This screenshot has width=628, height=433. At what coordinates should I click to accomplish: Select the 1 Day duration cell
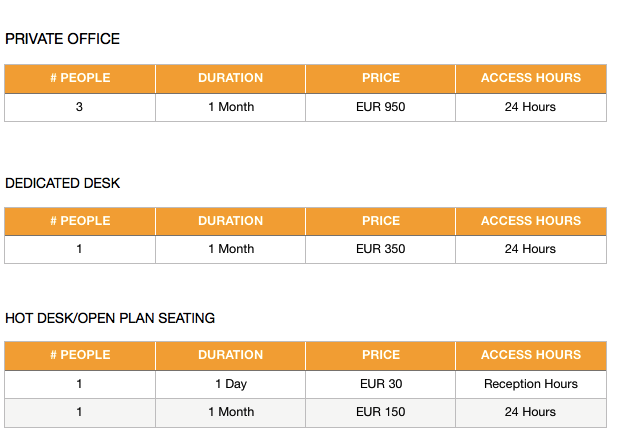coord(230,384)
